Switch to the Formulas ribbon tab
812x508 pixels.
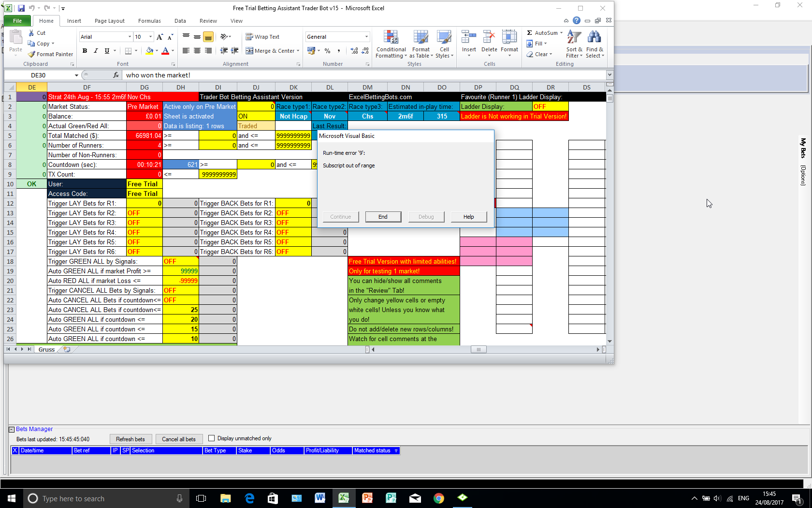(149, 21)
